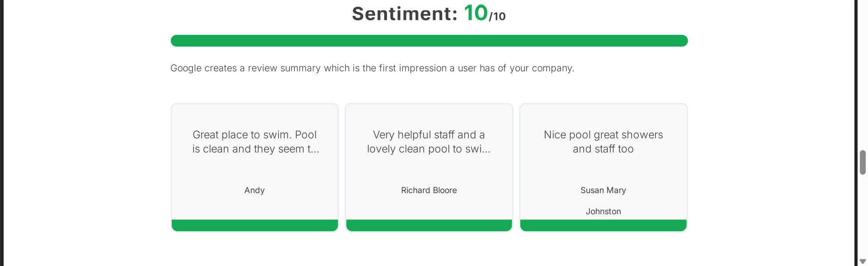Click the scroll down arrow
Image resolution: width=868 pixels, height=266 pixels.
[863, 261]
